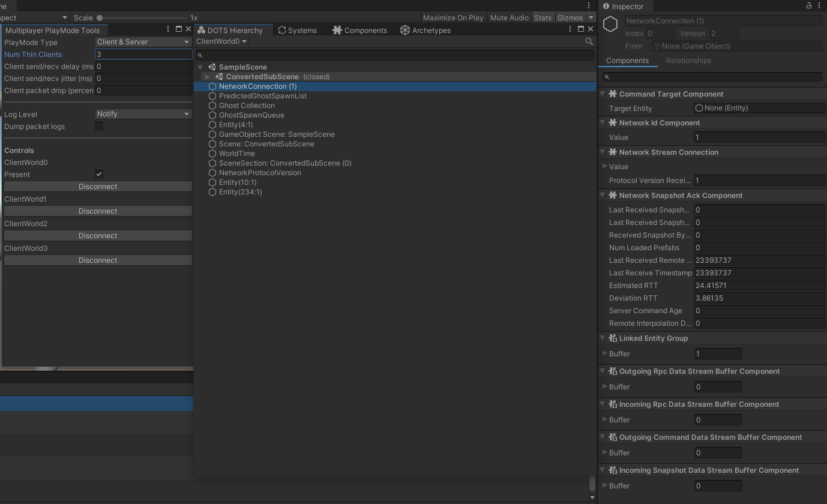
Task: Toggle the Stats overlay button
Action: pyautogui.click(x=543, y=17)
